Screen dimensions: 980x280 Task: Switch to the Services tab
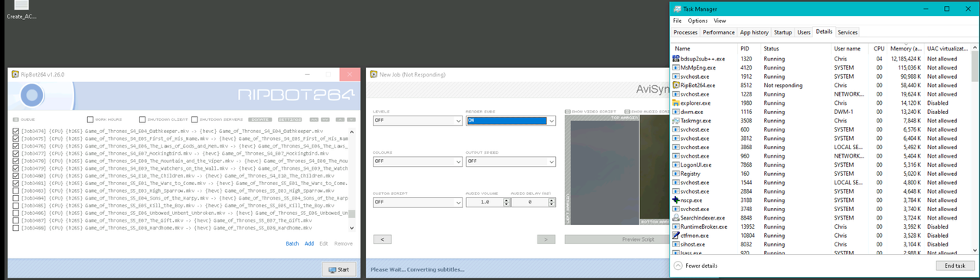(x=848, y=32)
